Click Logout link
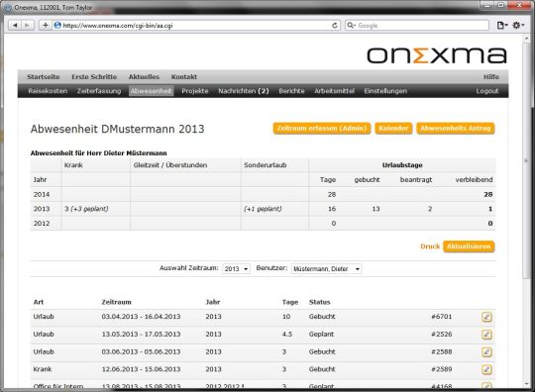 click(487, 91)
